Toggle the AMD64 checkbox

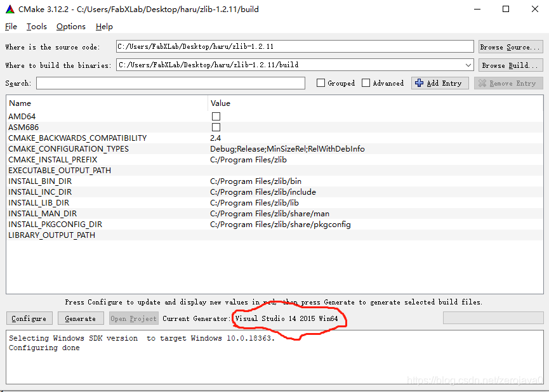216,116
